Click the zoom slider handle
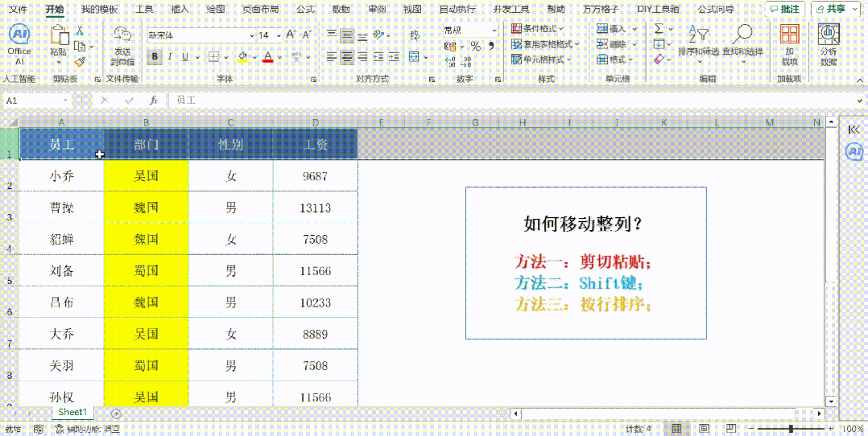 tap(791, 429)
